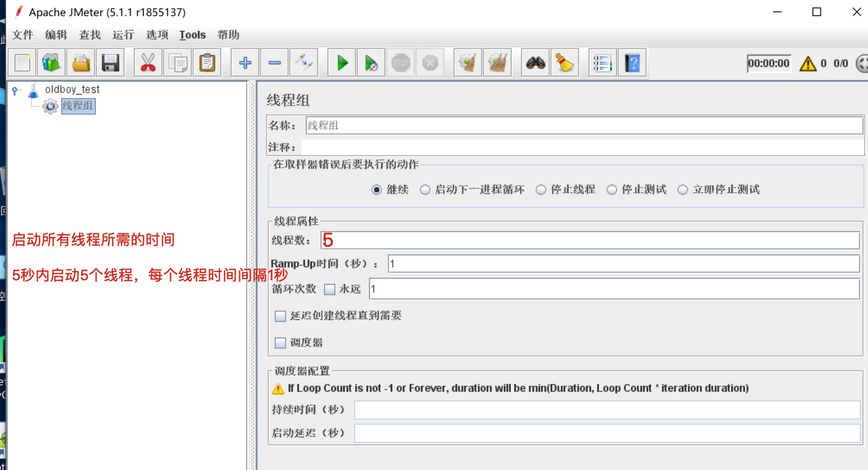
Task: Click the green Start test button
Action: click(x=342, y=63)
